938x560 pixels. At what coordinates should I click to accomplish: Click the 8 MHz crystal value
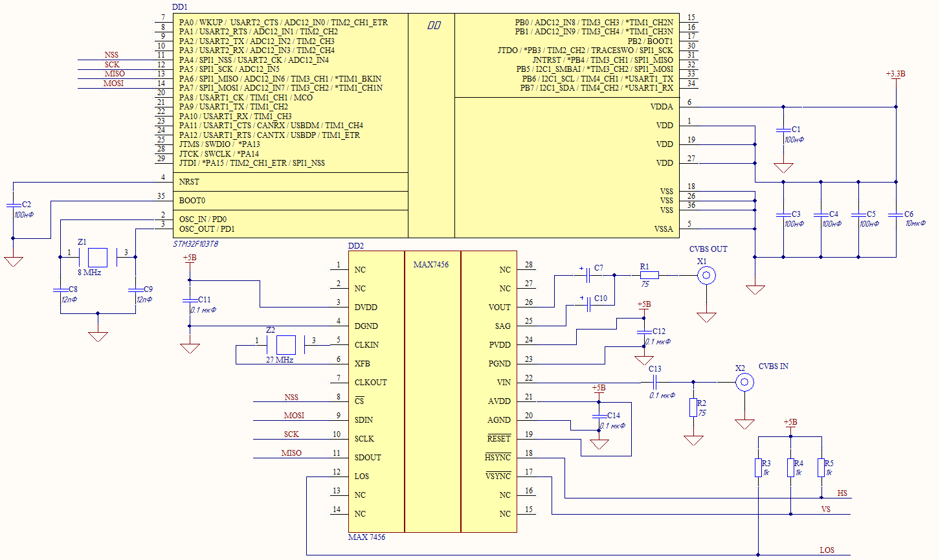coord(90,273)
